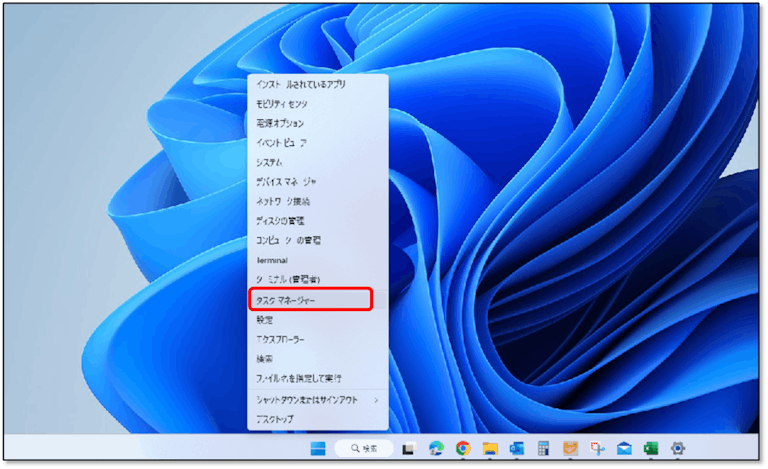
Task: Select コンピューターの管理 in the menu
Action: 318,241
